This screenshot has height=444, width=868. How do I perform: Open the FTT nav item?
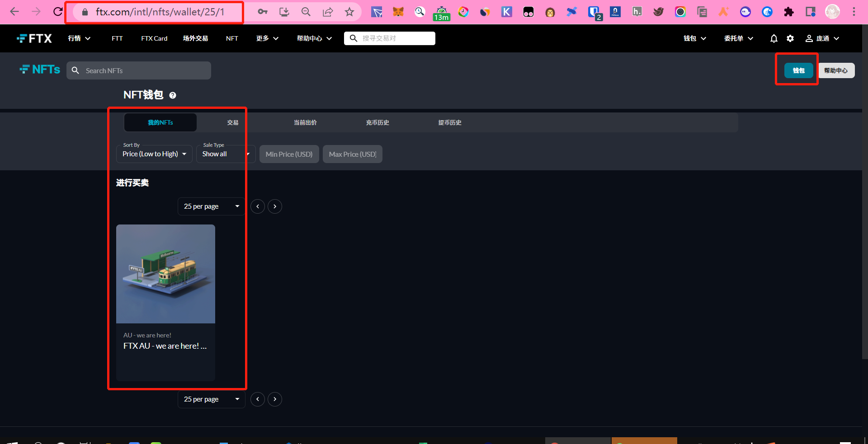[117, 38]
